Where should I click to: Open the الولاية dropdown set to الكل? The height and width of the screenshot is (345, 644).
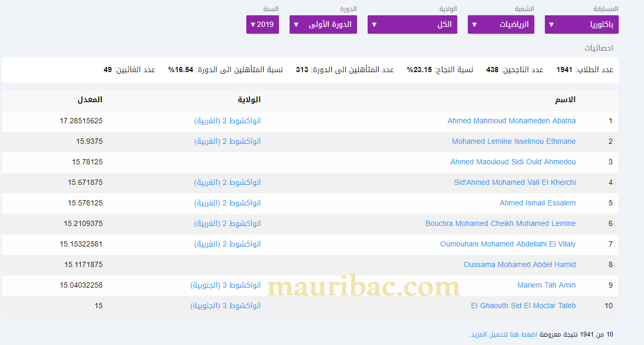(x=412, y=24)
